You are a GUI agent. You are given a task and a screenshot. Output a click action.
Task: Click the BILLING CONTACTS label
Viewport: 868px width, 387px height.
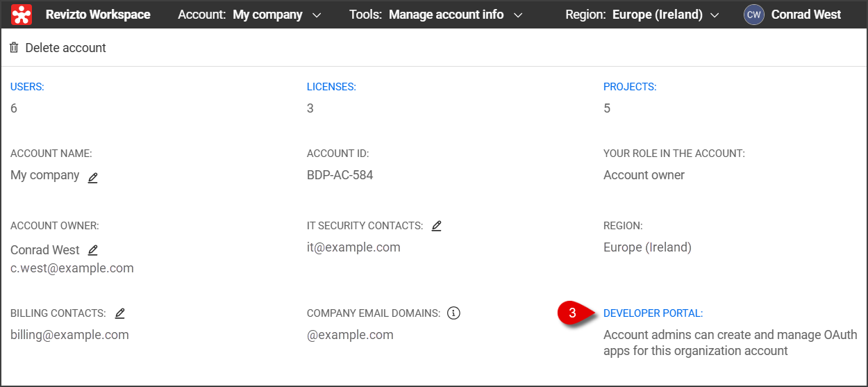pyautogui.click(x=58, y=313)
